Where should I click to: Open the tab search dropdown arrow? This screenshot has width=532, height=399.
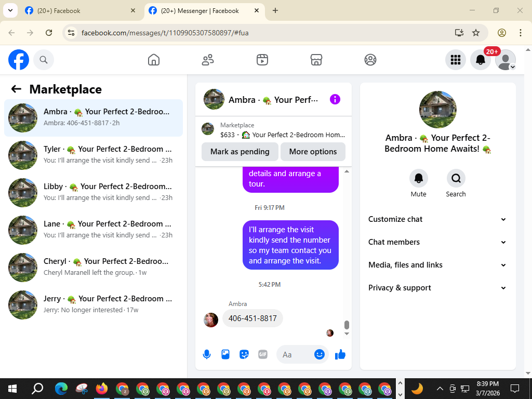(x=10, y=10)
